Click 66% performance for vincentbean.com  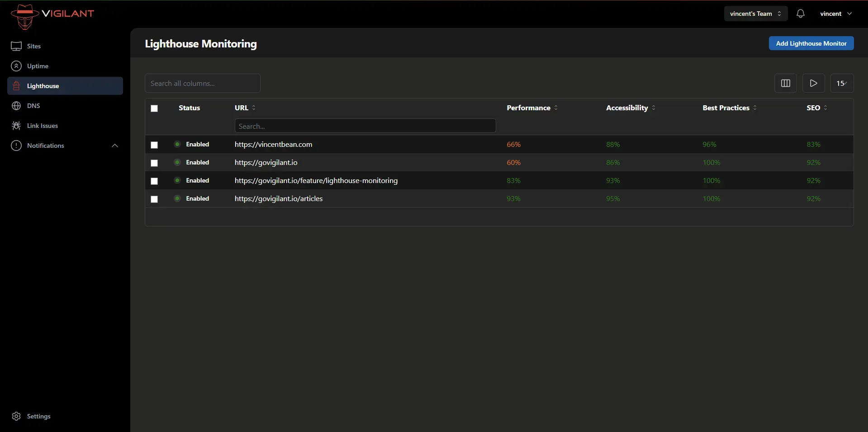513,144
